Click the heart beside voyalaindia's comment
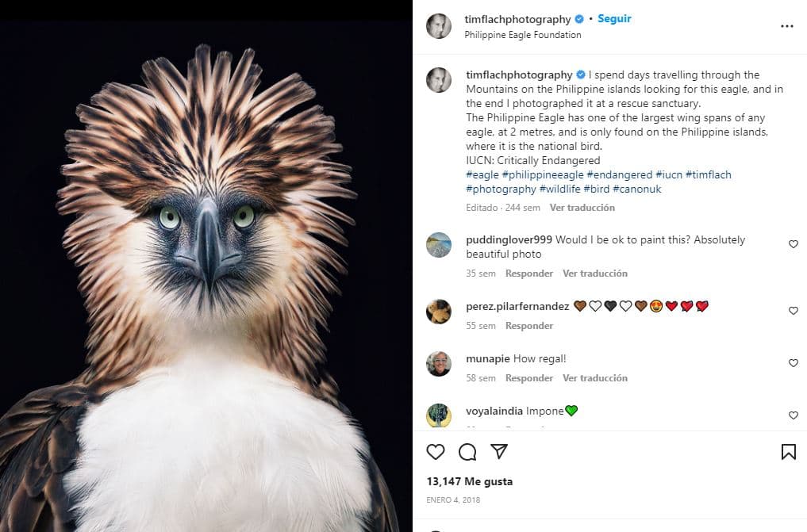This screenshot has height=532, width=807. tap(793, 415)
